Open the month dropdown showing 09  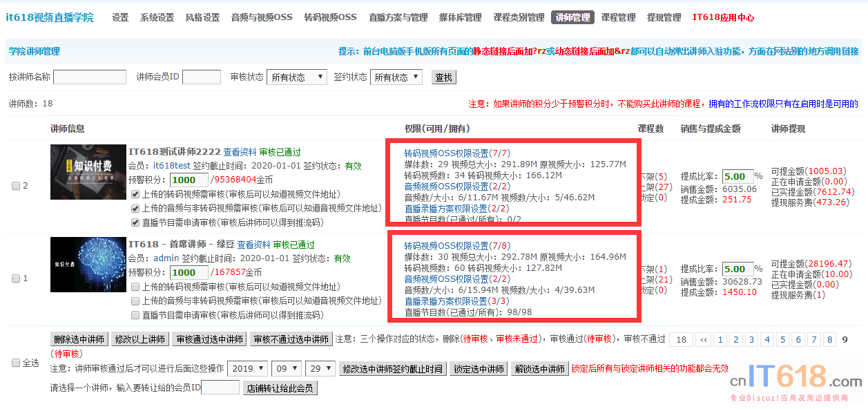286,369
